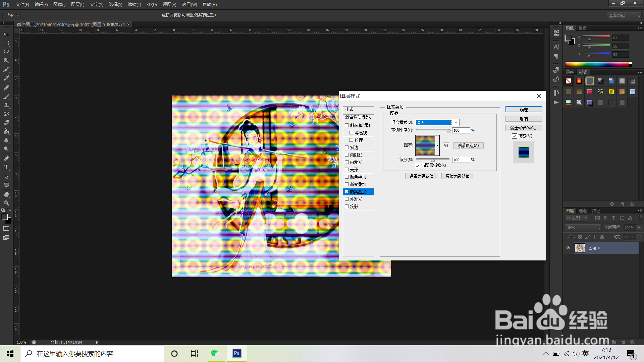
Task: Select the Zoom tool
Action: 6,203
